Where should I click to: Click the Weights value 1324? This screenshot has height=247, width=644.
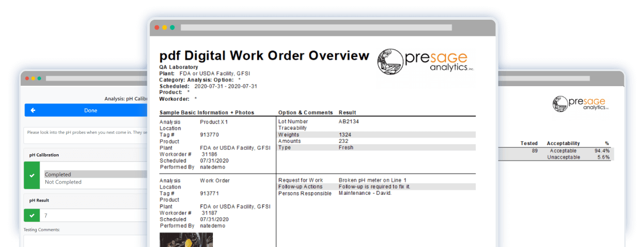[x=345, y=135]
